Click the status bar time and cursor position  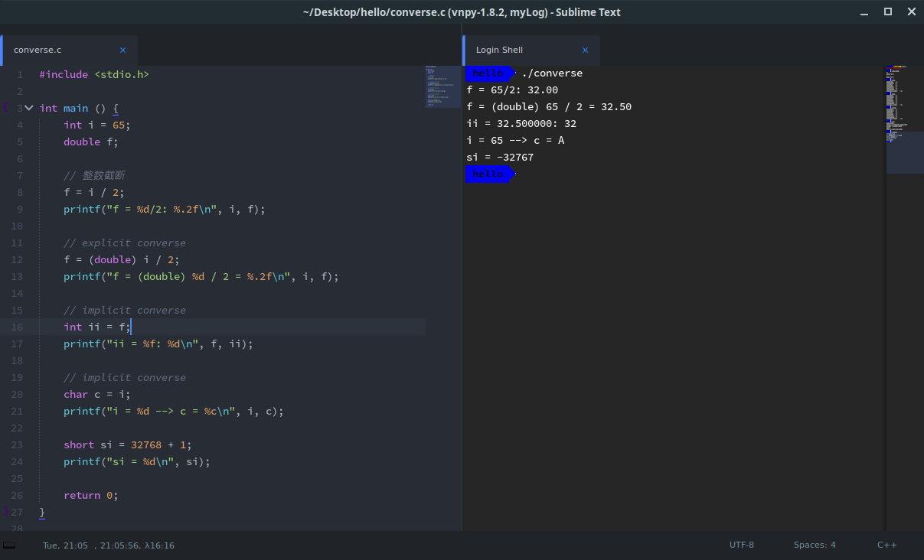pyautogui.click(x=109, y=545)
